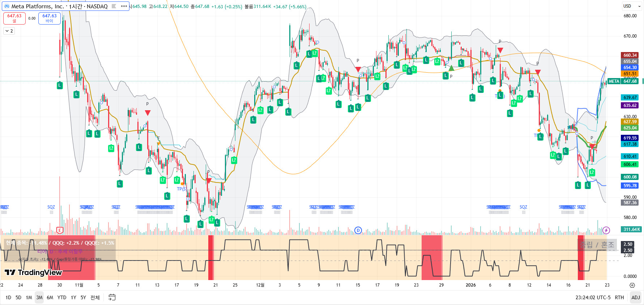This screenshot has height=305, width=644.
Task: Open the three-dots more menu in legend
Action: click(x=124, y=6)
